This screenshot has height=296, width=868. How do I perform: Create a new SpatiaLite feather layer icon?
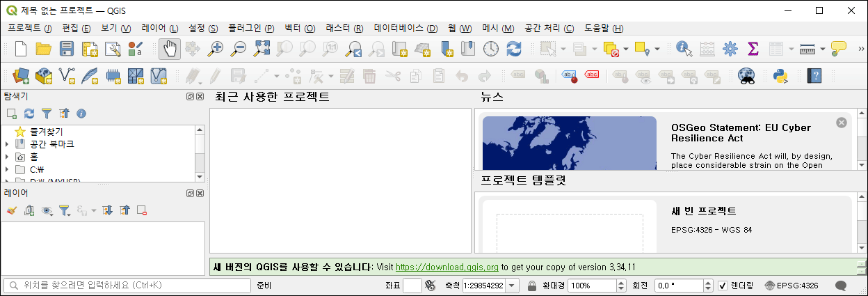point(90,75)
